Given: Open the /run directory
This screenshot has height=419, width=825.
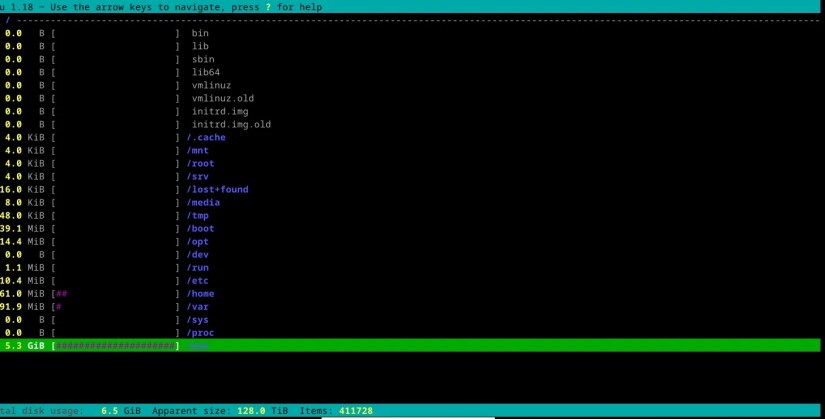Looking at the screenshot, I should 198,268.
